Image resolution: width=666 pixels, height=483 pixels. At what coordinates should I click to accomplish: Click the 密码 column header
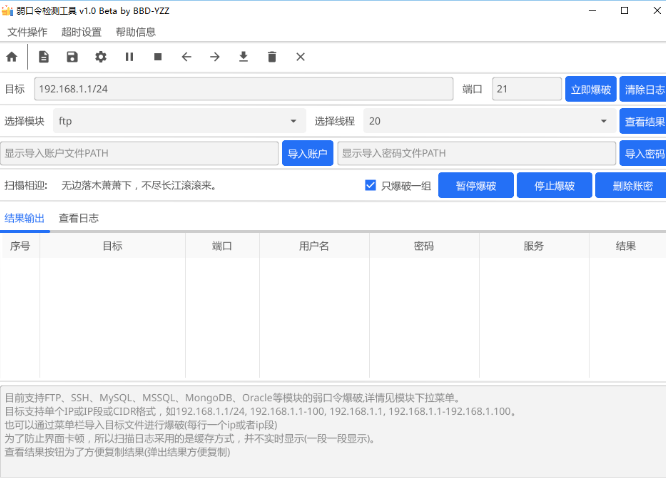[x=424, y=246]
